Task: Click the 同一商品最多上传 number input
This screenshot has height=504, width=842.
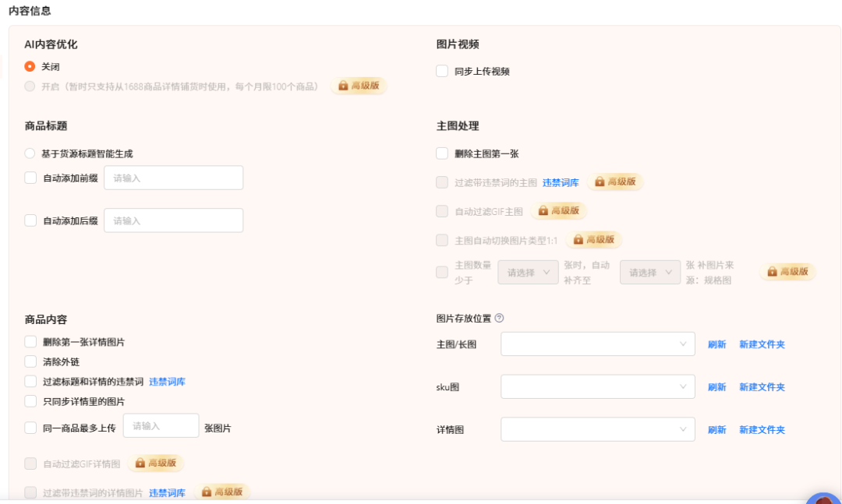Action: (x=161, y=425)
